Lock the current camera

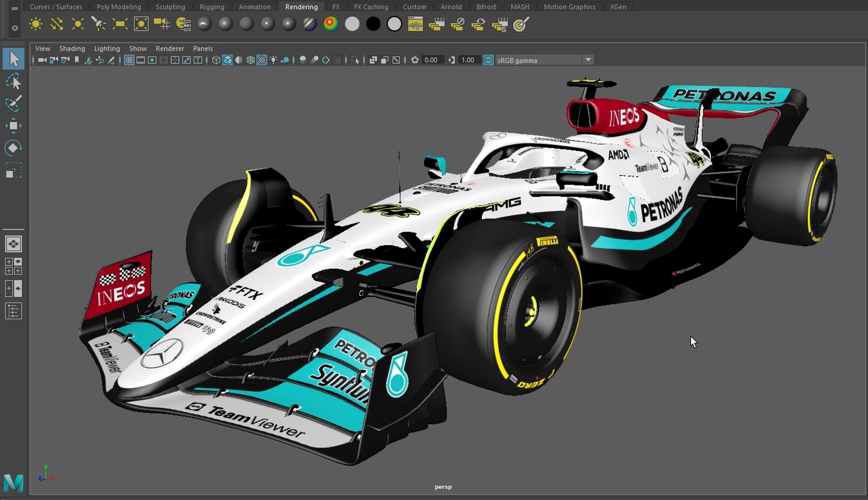pyautogui.click(x=54, y=60)
